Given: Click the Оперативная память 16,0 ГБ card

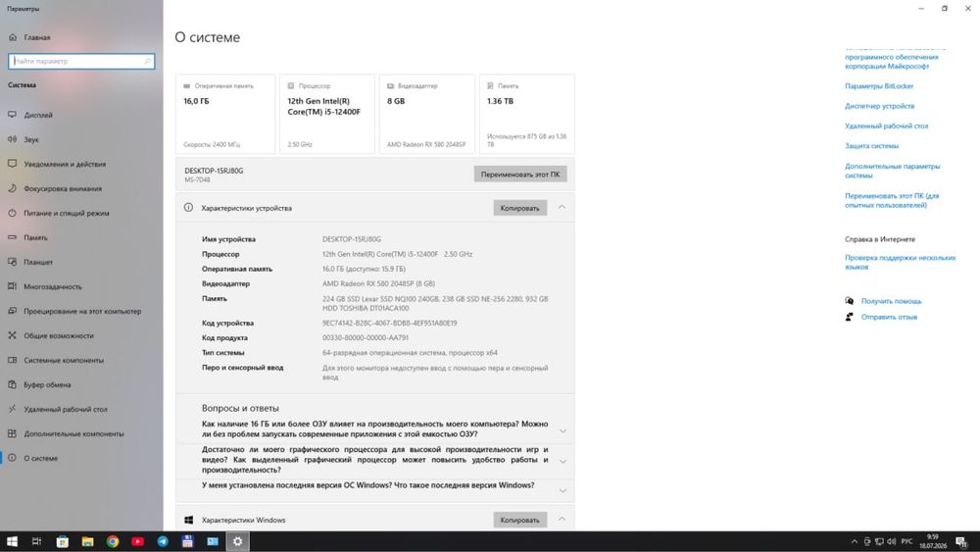Looking at the screenshot, I should [225, 115].
